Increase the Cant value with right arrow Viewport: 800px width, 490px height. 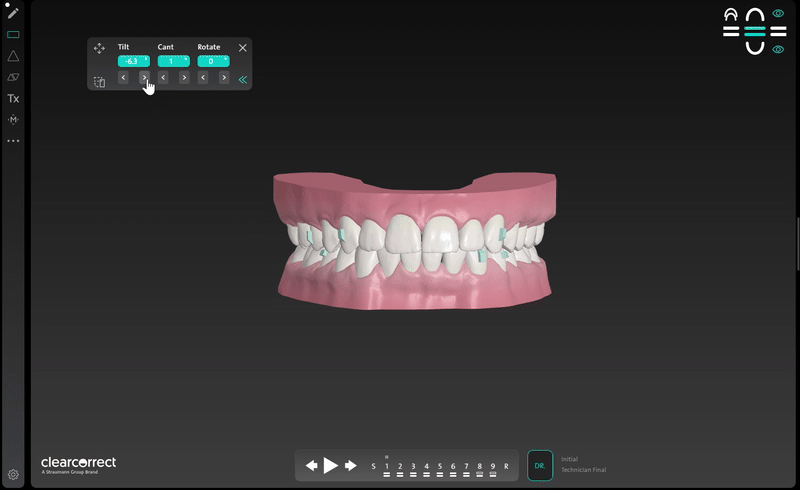coord(184,78)
